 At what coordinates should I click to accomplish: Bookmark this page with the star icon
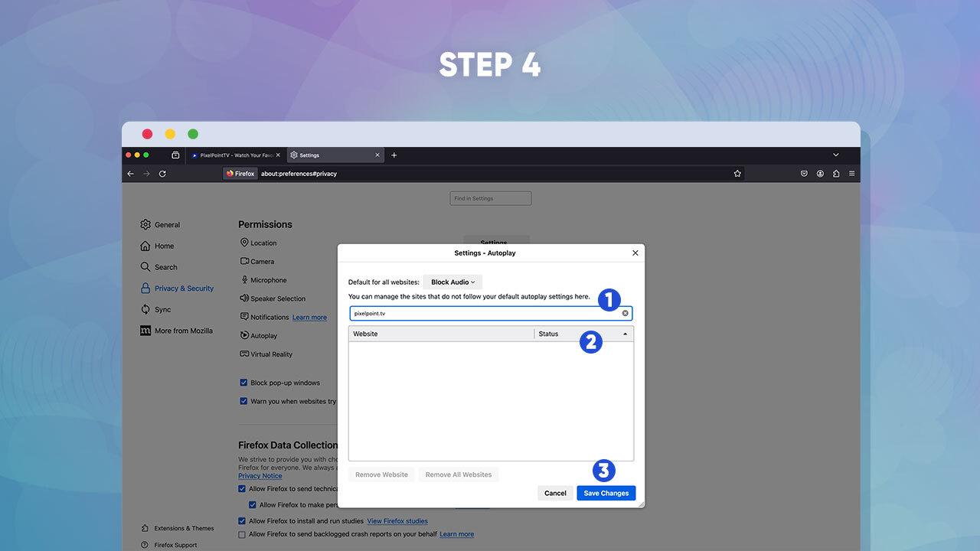(x=737, y=174)
